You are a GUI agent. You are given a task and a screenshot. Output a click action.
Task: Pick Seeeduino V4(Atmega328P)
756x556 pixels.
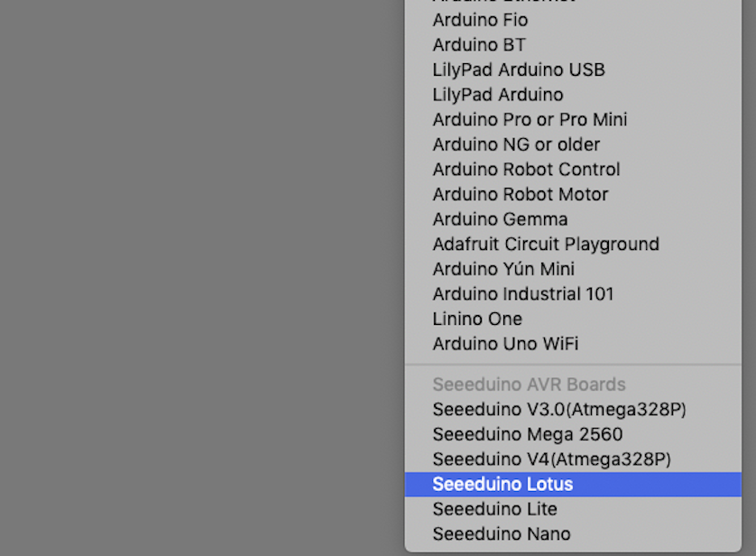[551, 459]
